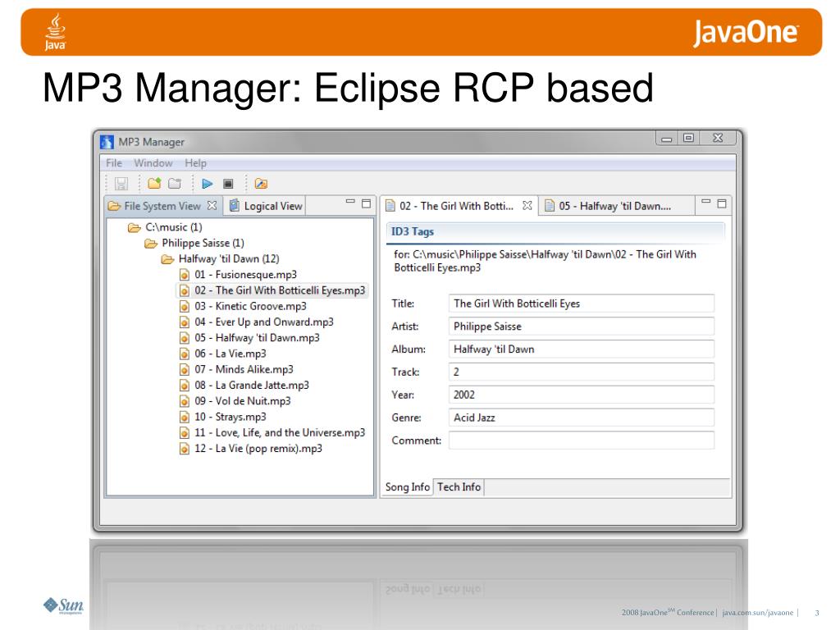Open the Window menu
The image size is (840, 630).
pos(153,163)
